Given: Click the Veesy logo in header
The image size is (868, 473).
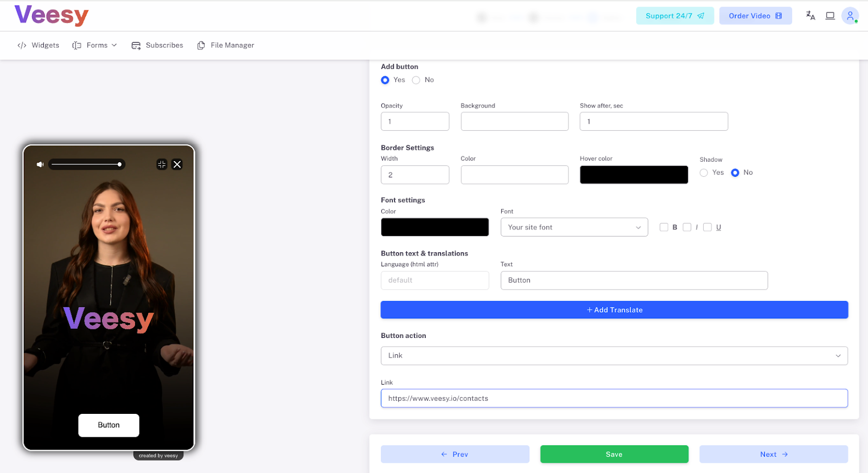Looking at the screenshot, I should (x=52, y=15).
